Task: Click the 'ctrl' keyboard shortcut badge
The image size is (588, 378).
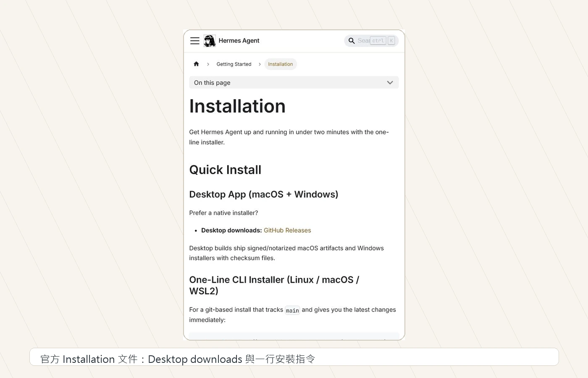Action: pos(378,41)
